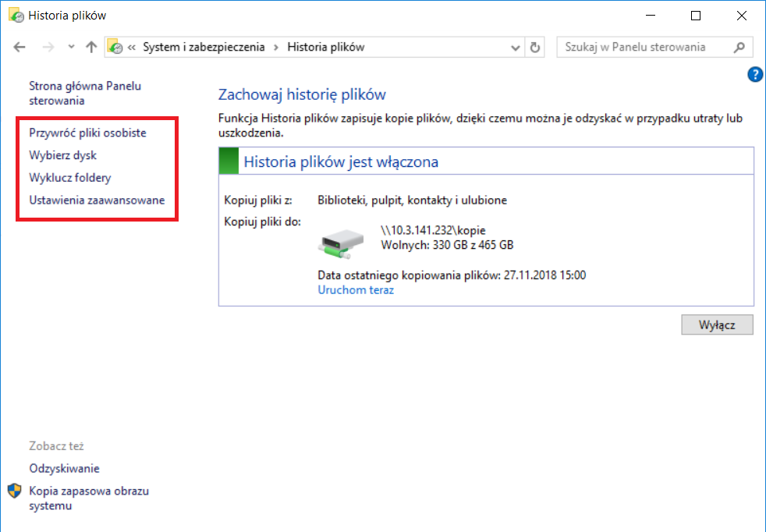The width and height of the screenshot is (766, 532).
Task: Open Ustawienia zaawansowane
Action: [x=97, y=200]
